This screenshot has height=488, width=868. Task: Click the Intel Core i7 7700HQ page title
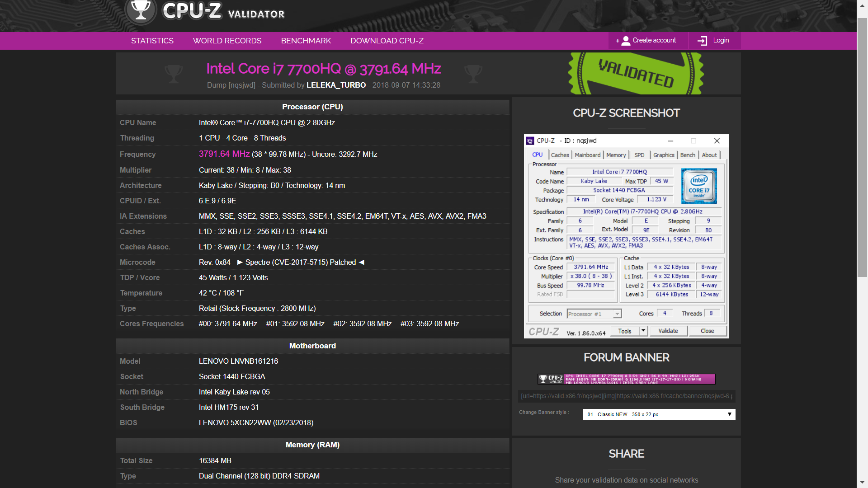323,69
